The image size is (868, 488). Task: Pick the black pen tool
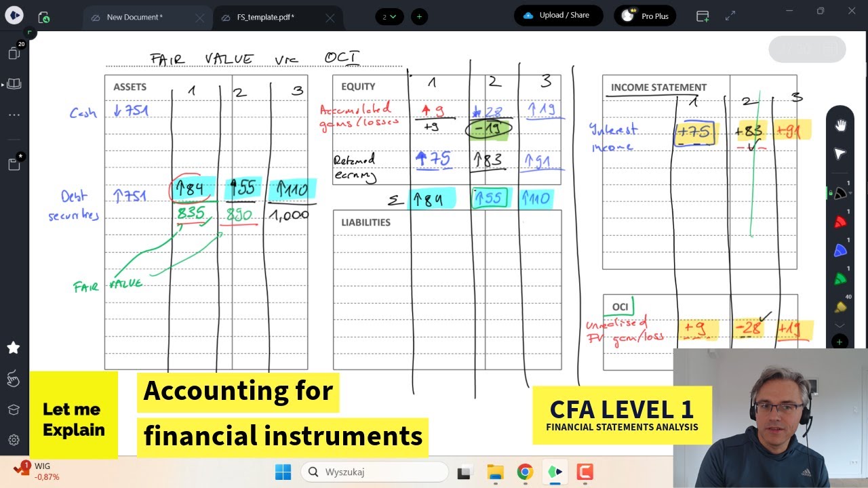[840, 193]
